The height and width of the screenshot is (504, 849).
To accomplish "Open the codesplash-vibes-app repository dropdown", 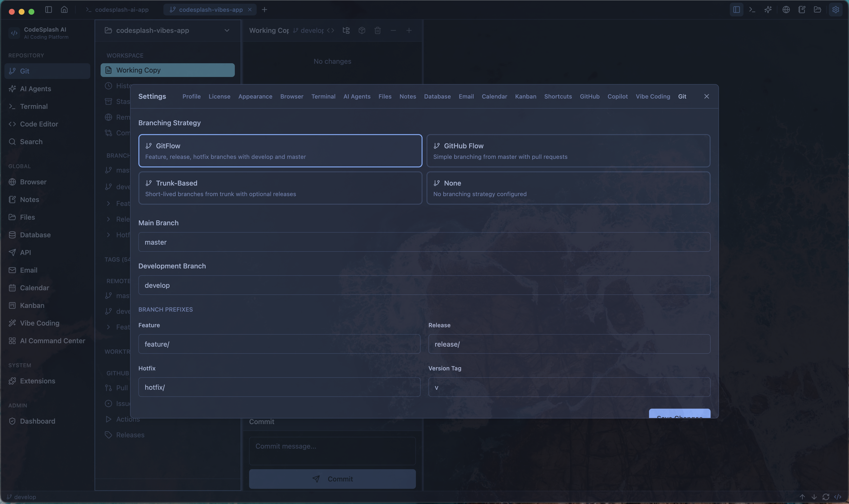I will click(x=168, y=31).
